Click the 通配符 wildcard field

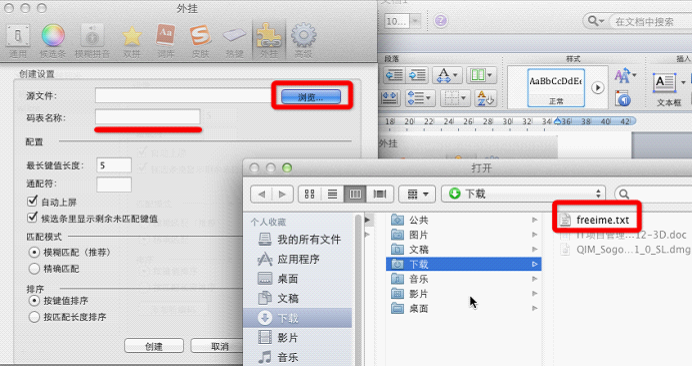tap(114, 184)
